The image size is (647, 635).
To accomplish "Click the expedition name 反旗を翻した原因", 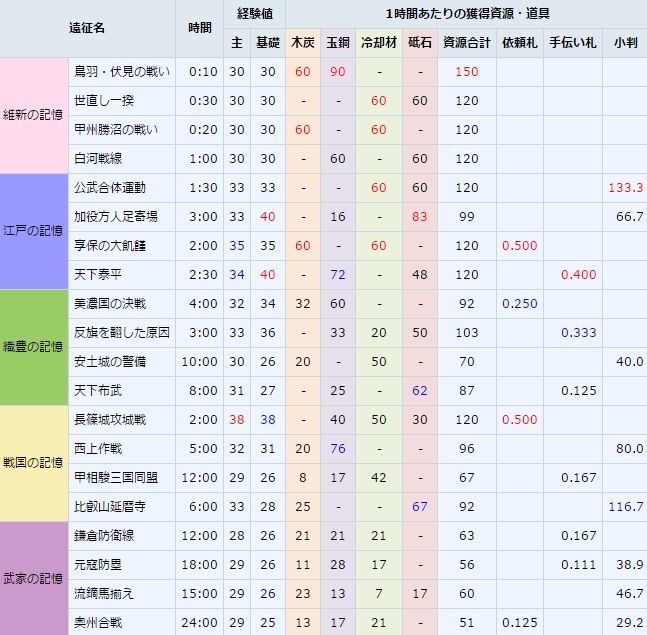I will coord(122,332).
